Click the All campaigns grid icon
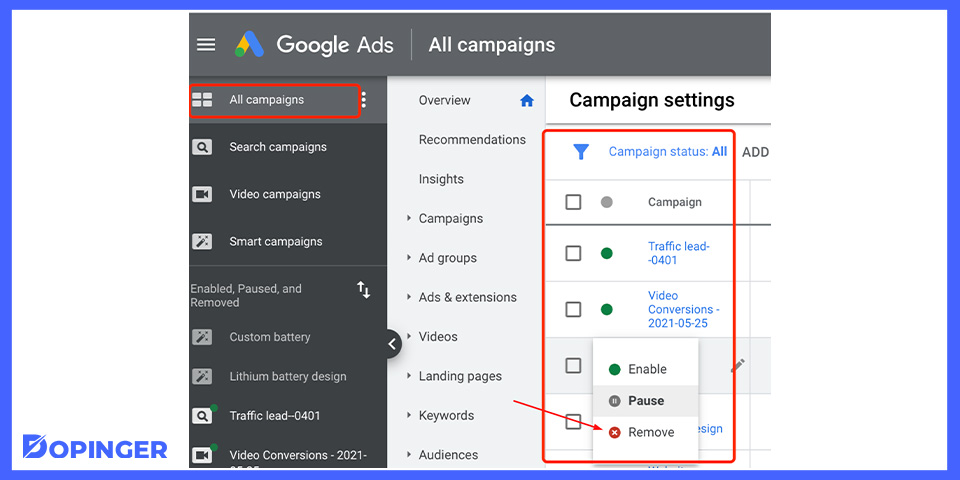The width and height of the screenshot is (960, 480). (202, 100)
